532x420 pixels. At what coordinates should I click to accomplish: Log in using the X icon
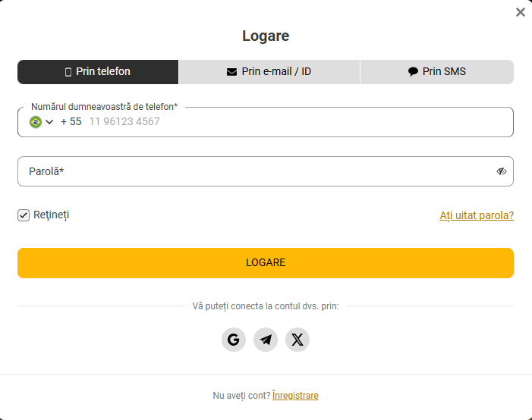tap(297, 340)
